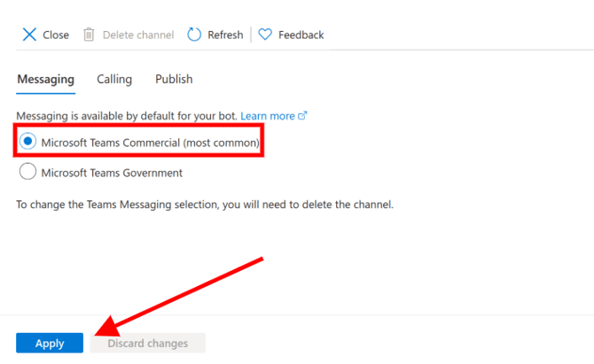Click the Close X icon
Viewport: 594px width, 364px height.
click(x=29, y=35)
